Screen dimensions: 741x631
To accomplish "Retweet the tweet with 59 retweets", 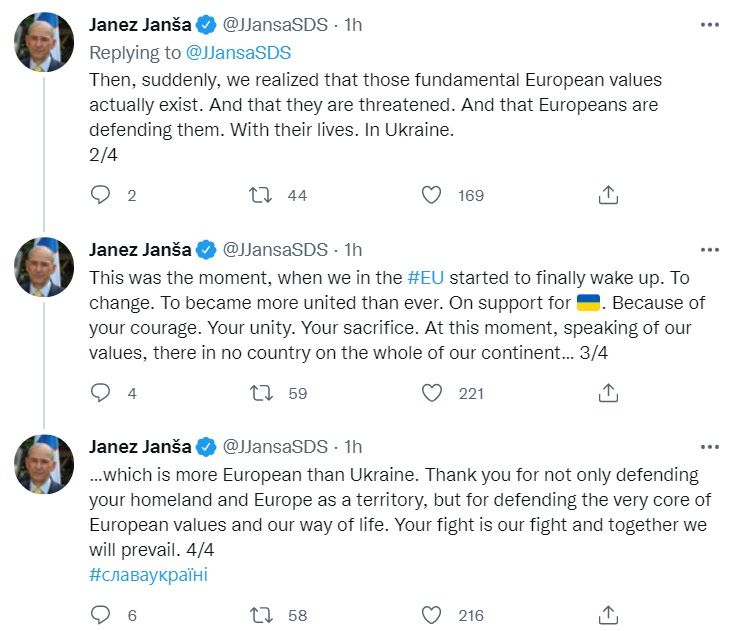I will (x=260, y=393).
